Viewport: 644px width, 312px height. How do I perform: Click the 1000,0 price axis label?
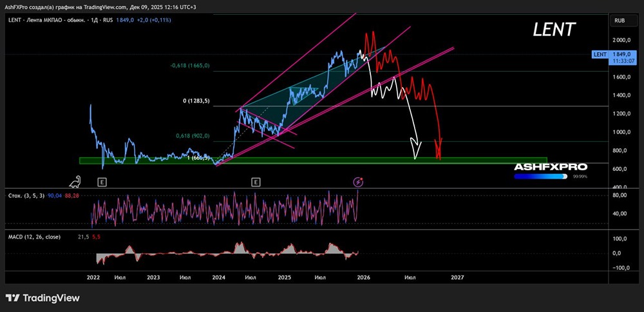(623, 132)
